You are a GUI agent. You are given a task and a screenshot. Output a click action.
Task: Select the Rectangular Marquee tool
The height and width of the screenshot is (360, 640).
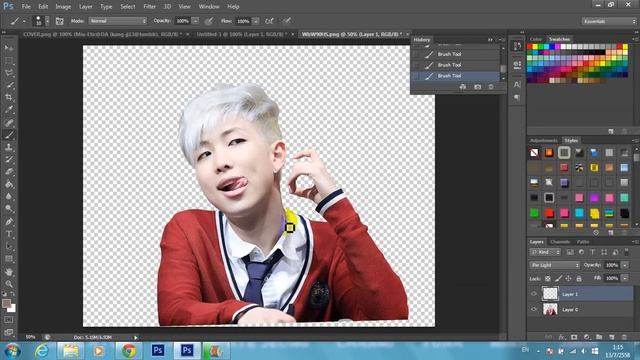tap(9, 60)
